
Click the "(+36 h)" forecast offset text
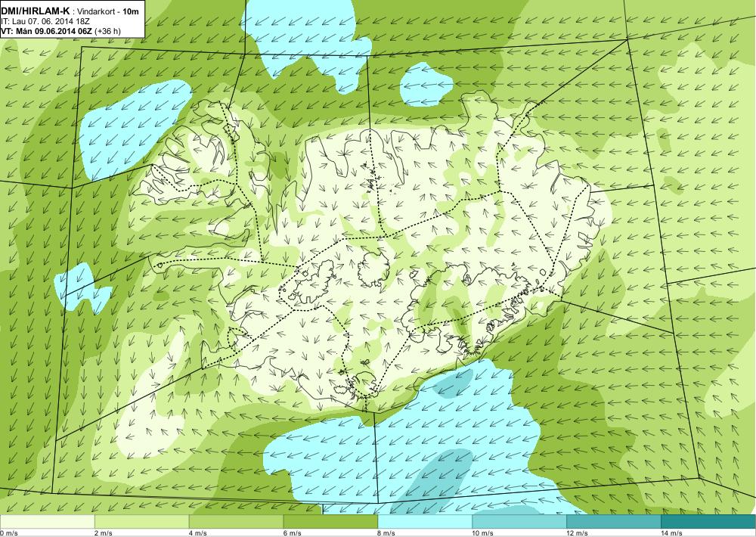click(x=108, y=31)
